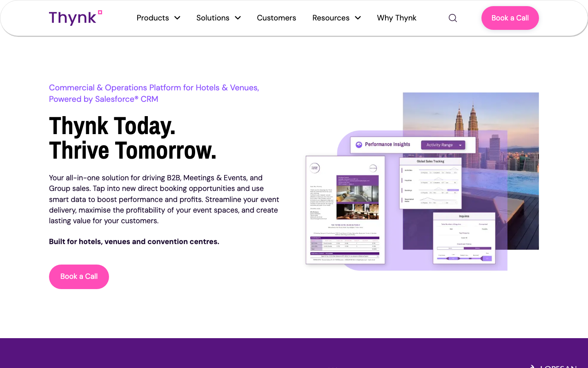The width and height of the screenshot is (588, 368).
Task: Open the search icon in navbar
Action: tap(452, 18)
